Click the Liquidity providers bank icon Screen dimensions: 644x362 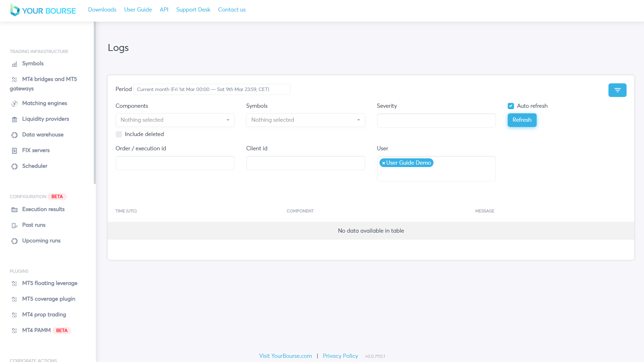(x=14, y=119)
